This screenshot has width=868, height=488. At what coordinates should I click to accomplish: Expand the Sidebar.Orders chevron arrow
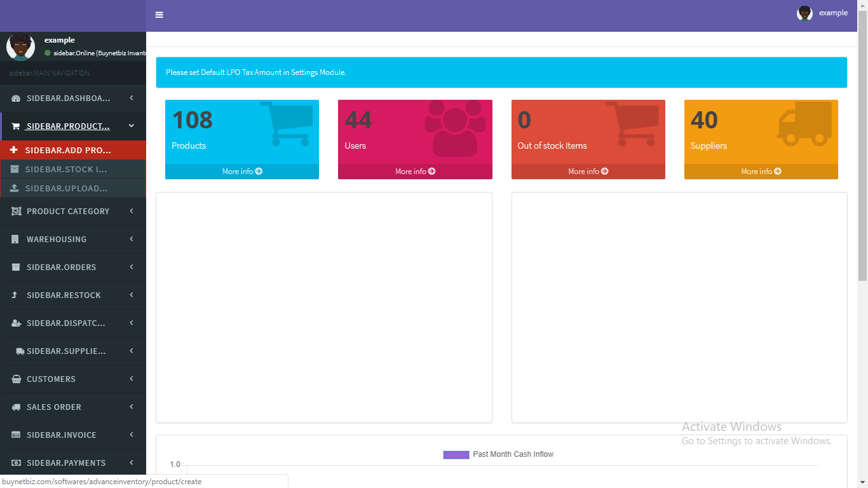(132, 267)
